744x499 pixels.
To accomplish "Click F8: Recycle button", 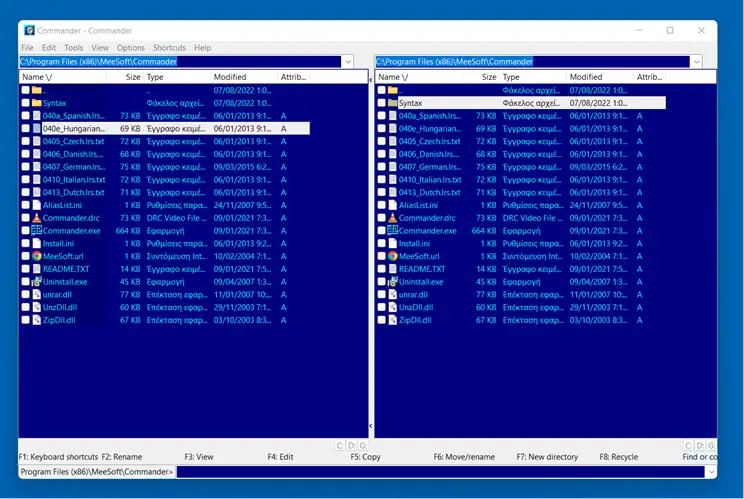I will (619, 457).
